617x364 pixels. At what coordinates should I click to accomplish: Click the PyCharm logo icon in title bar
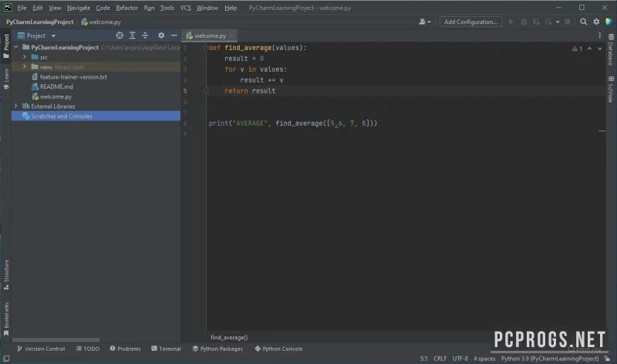[x=8, y=8]
